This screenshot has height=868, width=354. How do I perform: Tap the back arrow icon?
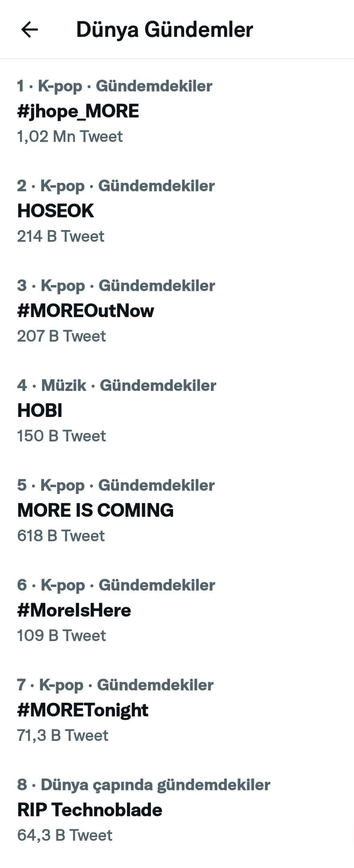(29, 30)
